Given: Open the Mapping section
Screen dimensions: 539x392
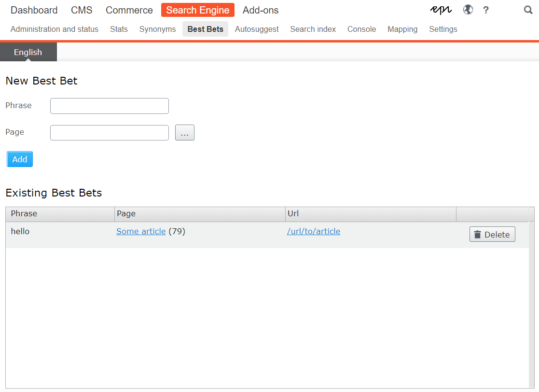Looking at the screenshot, I should 402,29.
